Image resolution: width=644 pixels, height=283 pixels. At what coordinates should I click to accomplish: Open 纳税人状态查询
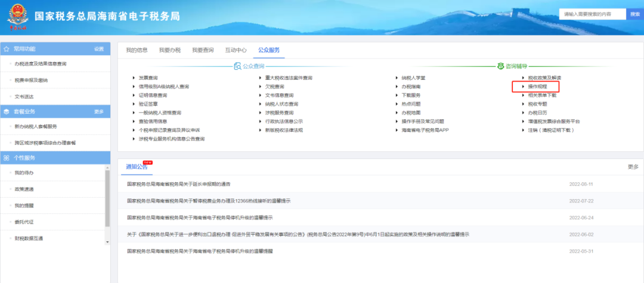(x=281, y=104)
